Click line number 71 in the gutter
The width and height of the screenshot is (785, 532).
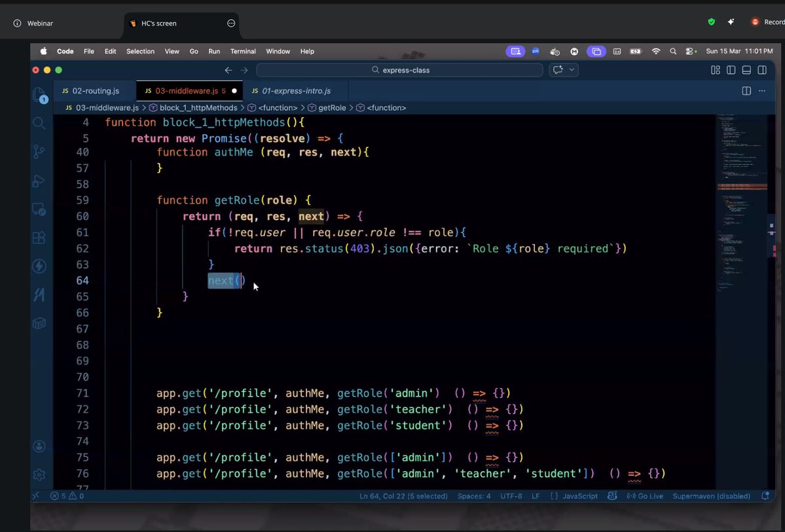(x=82, y=393)
